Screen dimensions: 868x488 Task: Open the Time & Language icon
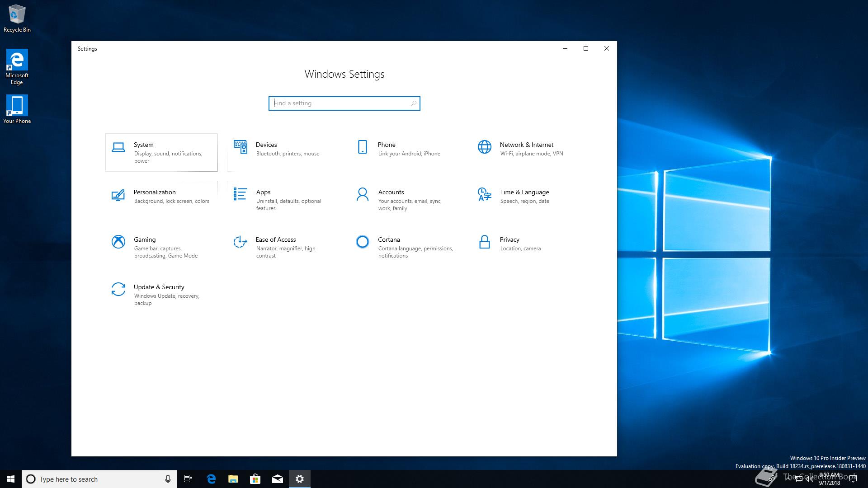coord(485,194)
